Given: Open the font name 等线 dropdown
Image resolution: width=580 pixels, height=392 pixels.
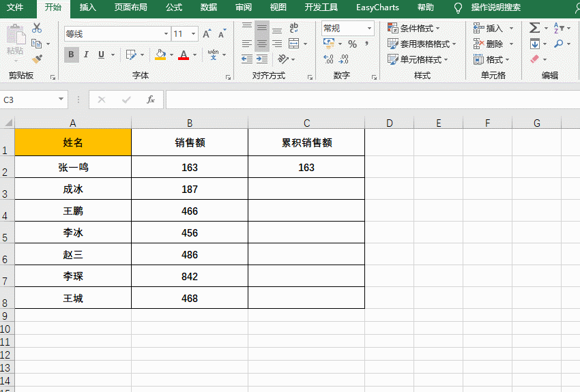Looking at the screenshot, I should (166, 34).
